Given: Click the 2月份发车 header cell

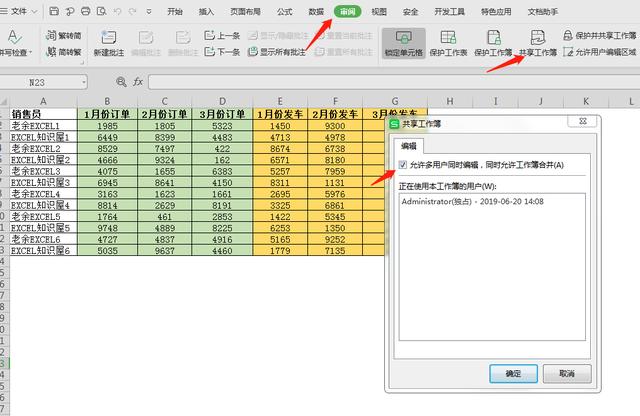Looking at the screenshot, I should pyautogui.click(x=335, y=114).
